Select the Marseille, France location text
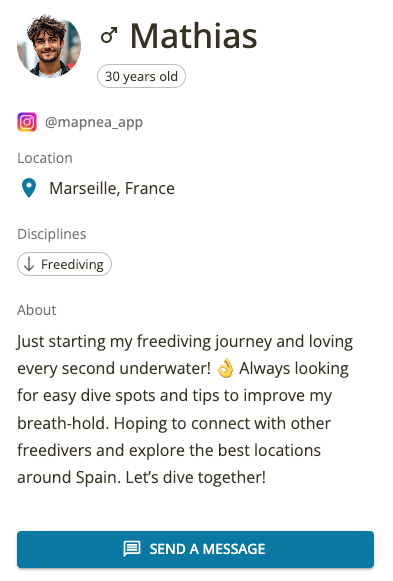Image resolution: width=393 pixels, height=581 pixels. pos(112,188)
